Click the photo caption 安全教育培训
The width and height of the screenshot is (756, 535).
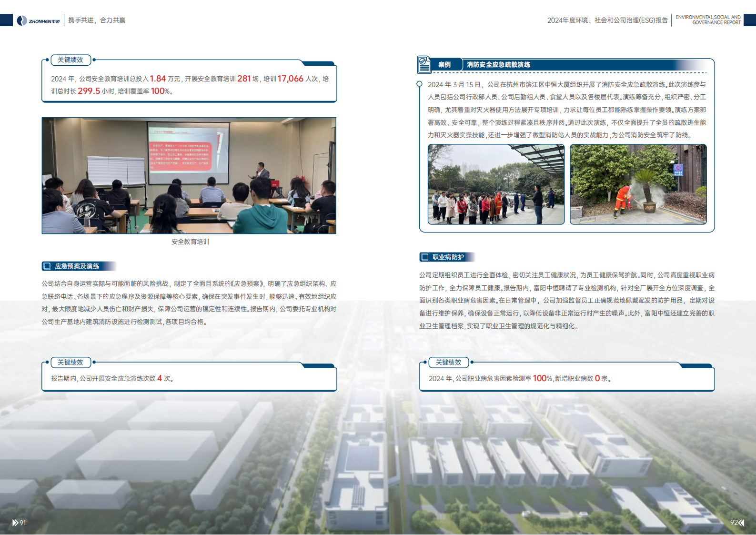[190, 242]
